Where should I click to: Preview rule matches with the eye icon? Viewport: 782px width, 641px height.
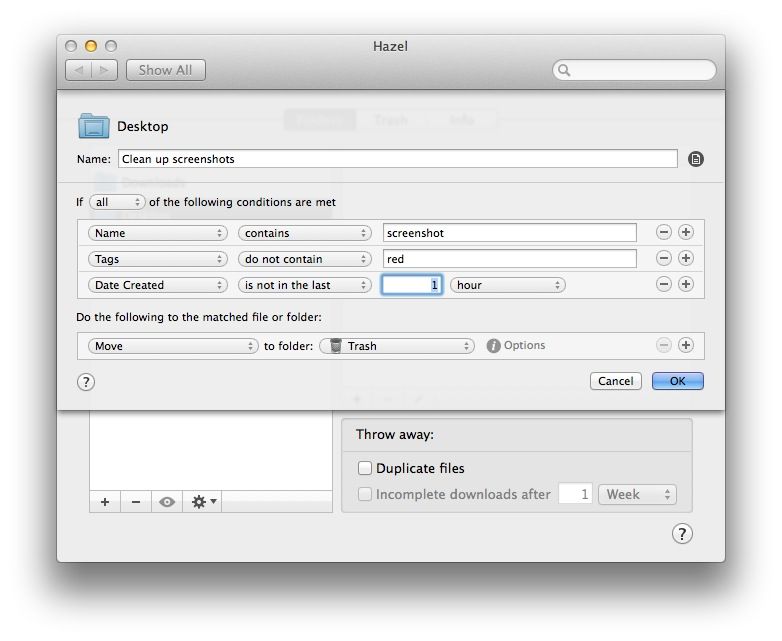click(167, 502)
